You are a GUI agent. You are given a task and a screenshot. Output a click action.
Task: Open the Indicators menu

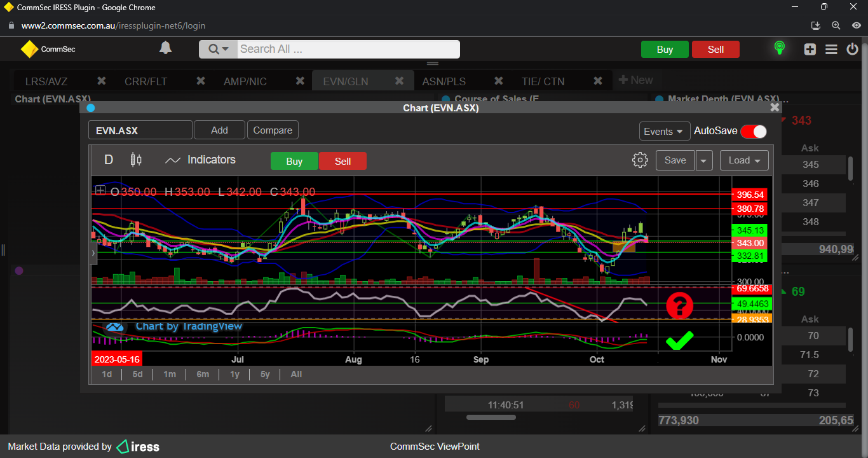pyautogui.click(x=200, y=160)
